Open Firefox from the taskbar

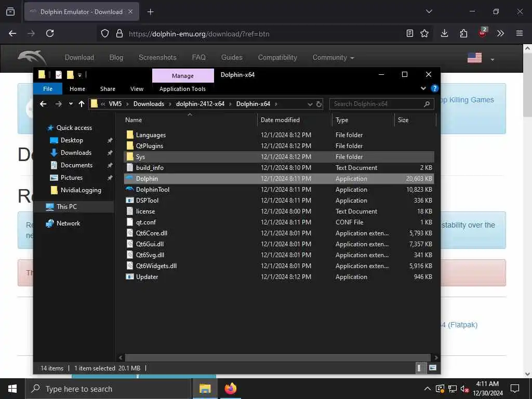[x=230, y=389]
